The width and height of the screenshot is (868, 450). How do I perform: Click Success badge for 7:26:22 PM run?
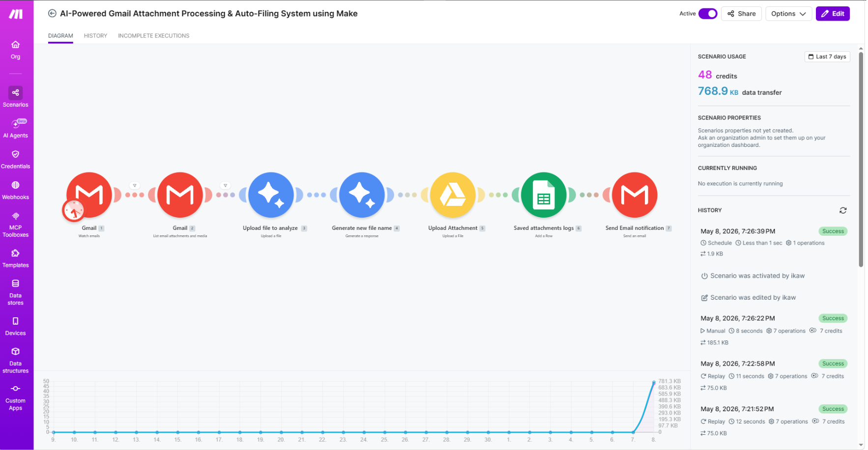pos(833,318)
